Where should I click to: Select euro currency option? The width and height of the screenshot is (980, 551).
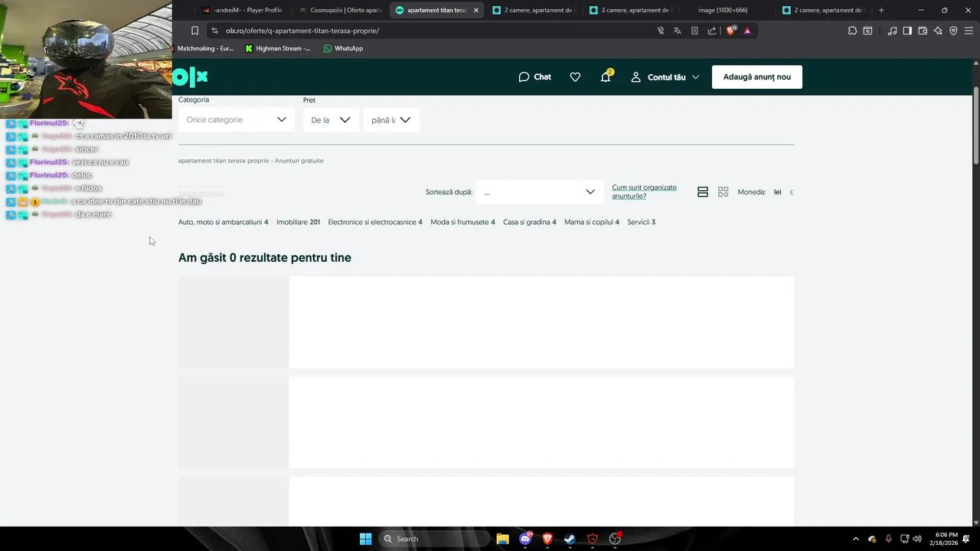click(x=791, y=192)
